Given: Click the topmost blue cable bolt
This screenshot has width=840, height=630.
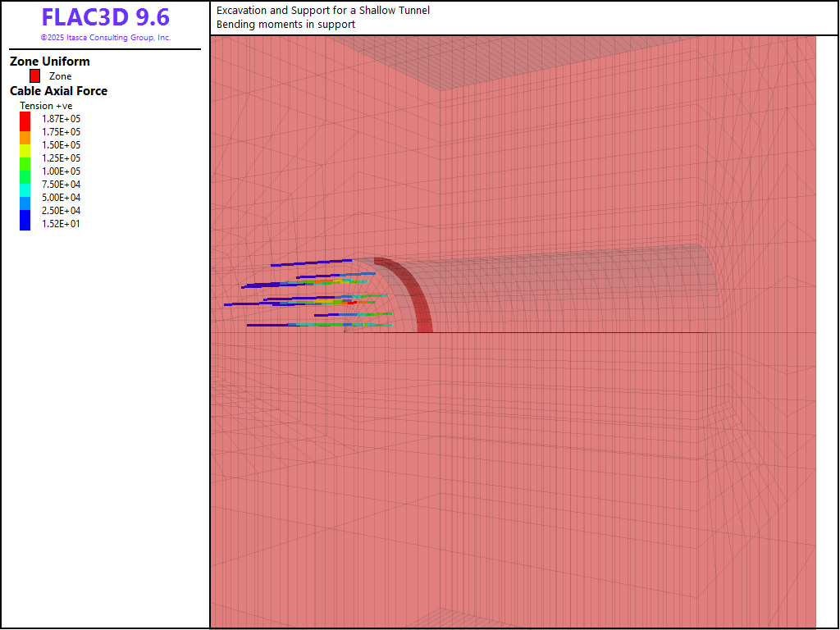Looking at the screenshot, I should click(312, 263).
